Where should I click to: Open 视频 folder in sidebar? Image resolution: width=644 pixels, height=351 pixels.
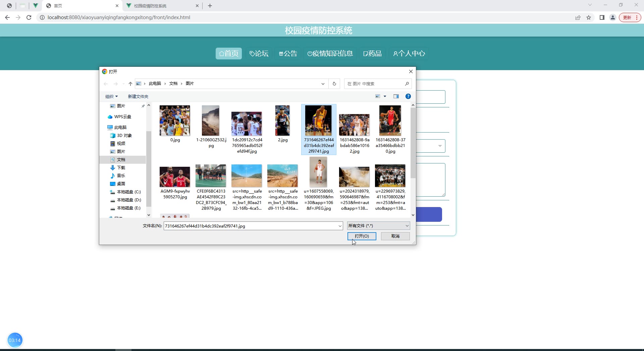[118, 144]
